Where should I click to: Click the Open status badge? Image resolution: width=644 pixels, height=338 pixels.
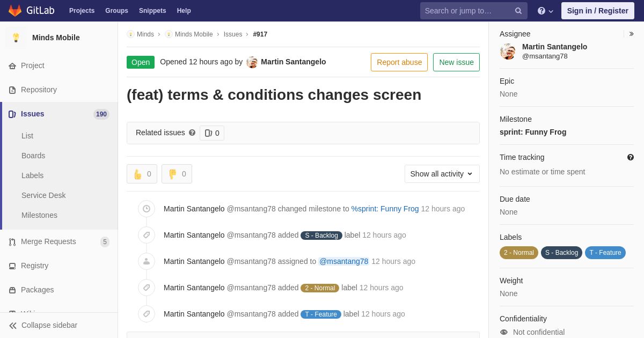click(141, 62)
